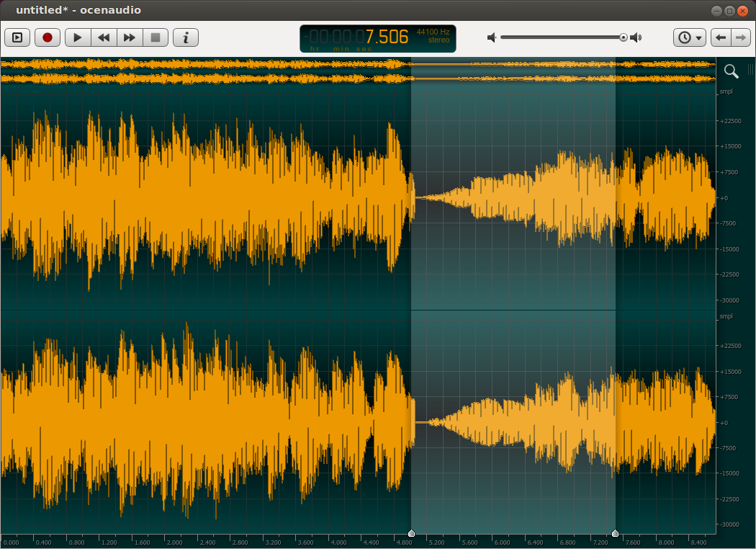Click the selection end marker on timeline
Image resolution: width=756 pixels, height=549 pixels.
pos(615,533)
